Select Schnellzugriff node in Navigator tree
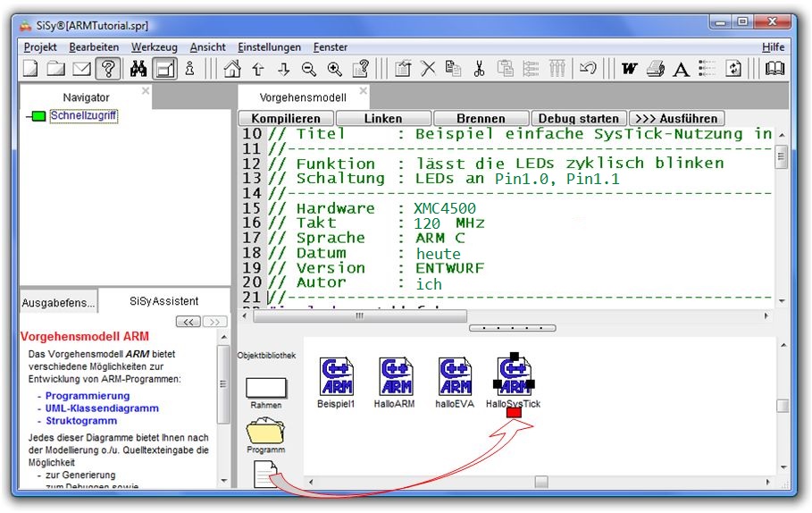The width and height of the screenshot is (812, 513). pos(83,115)
